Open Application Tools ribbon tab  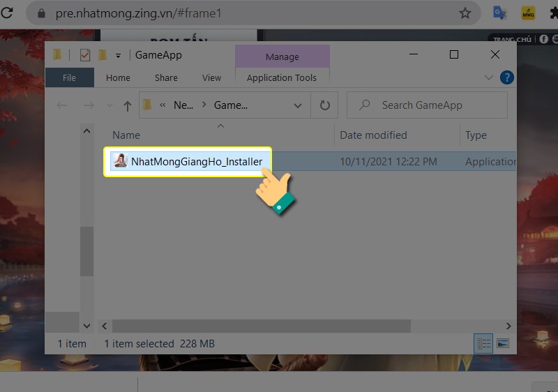pyautogui.click(x=282, y=77)
